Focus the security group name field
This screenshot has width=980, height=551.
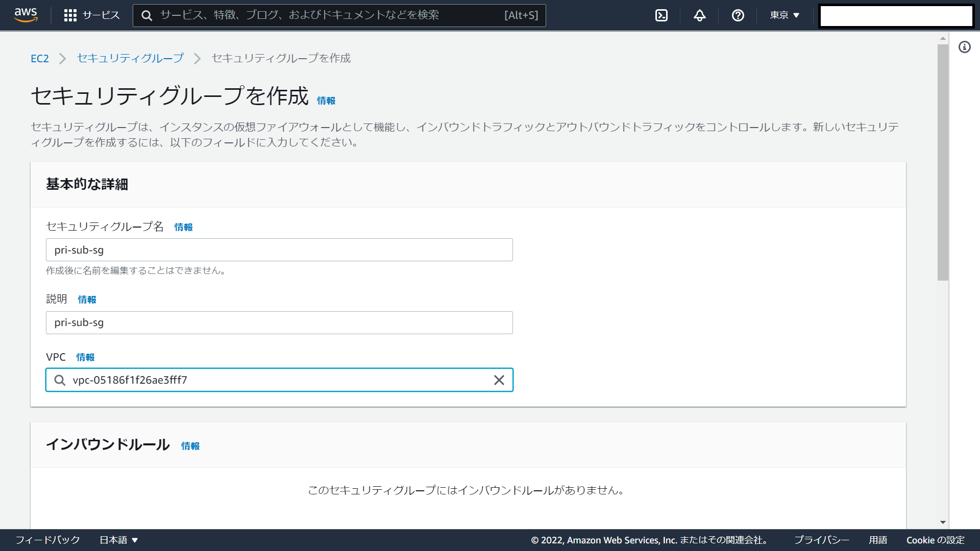point(279,250)
